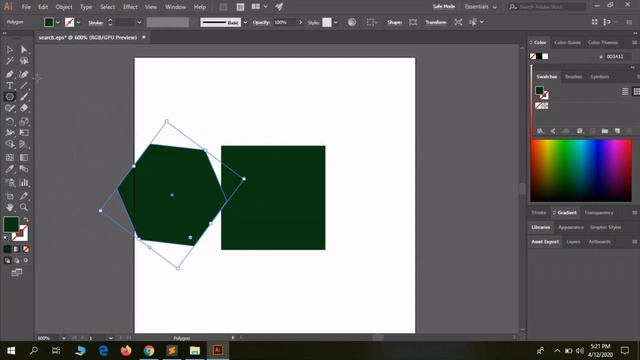Open the Arrange Documents dropdown
The height and width of the screenshot is (360, 640).
(259, 7)
